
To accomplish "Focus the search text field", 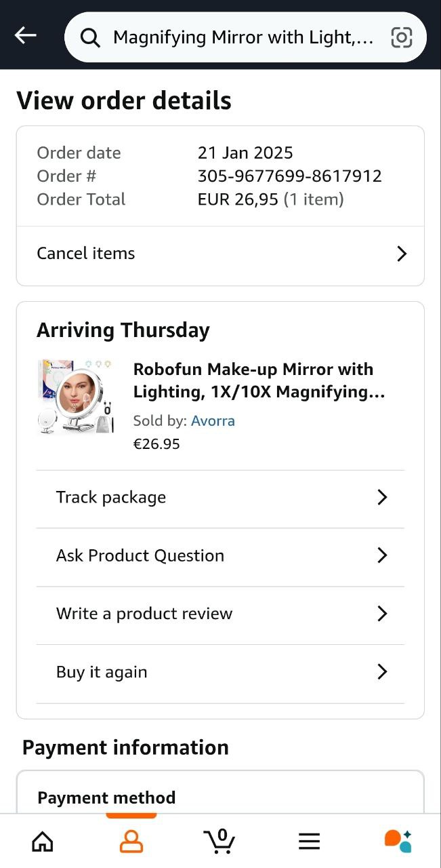I will click(243, 37).
